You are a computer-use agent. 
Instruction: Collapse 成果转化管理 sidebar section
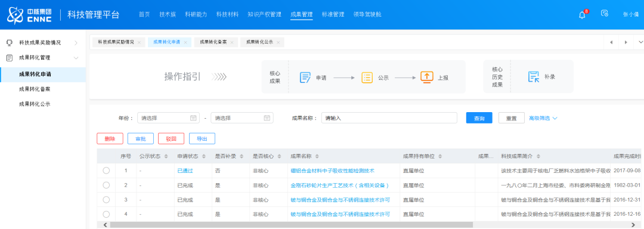[x=76, y=58]
